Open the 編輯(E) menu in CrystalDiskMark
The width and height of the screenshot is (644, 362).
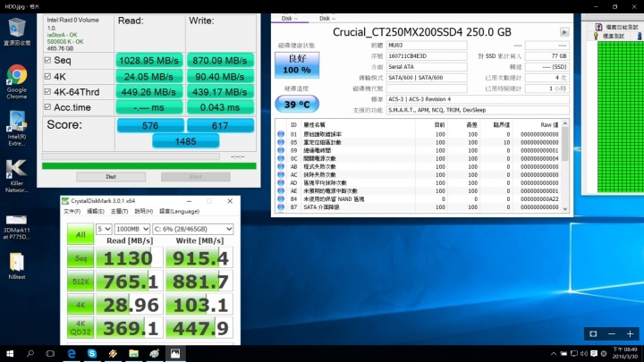(96, 211)
